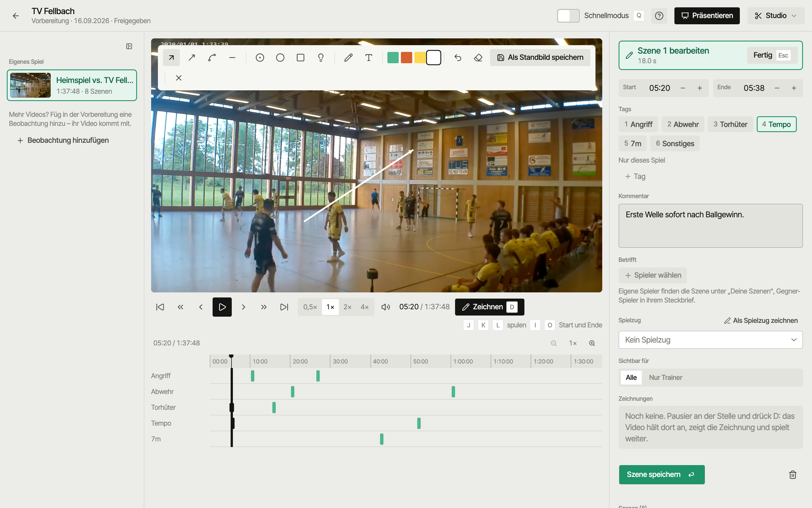Pick the green color swatch
The height and width of the screenshot is (508, 812).
pyautogui.click(x=393, y=58)
